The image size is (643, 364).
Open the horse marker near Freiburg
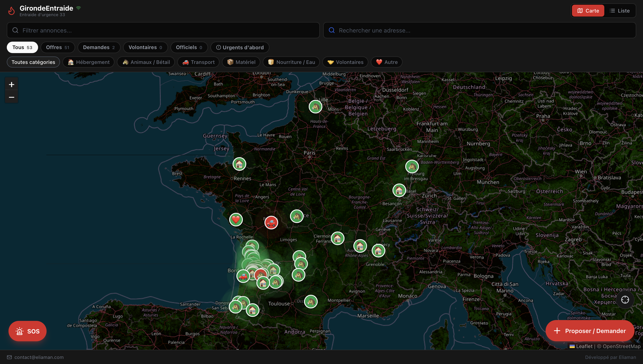click(412, 166)
